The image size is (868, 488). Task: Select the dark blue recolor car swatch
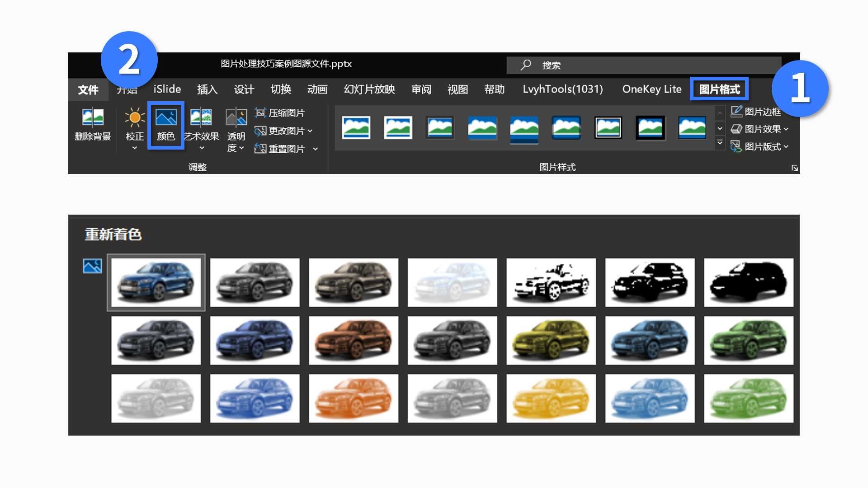pyautogui.click(x=255, y=340)
